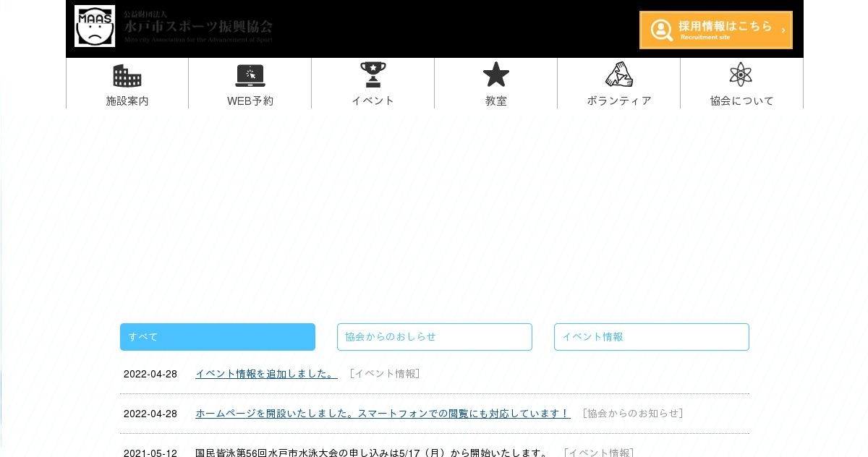Click the 協会について atom icon

[741, 74]
